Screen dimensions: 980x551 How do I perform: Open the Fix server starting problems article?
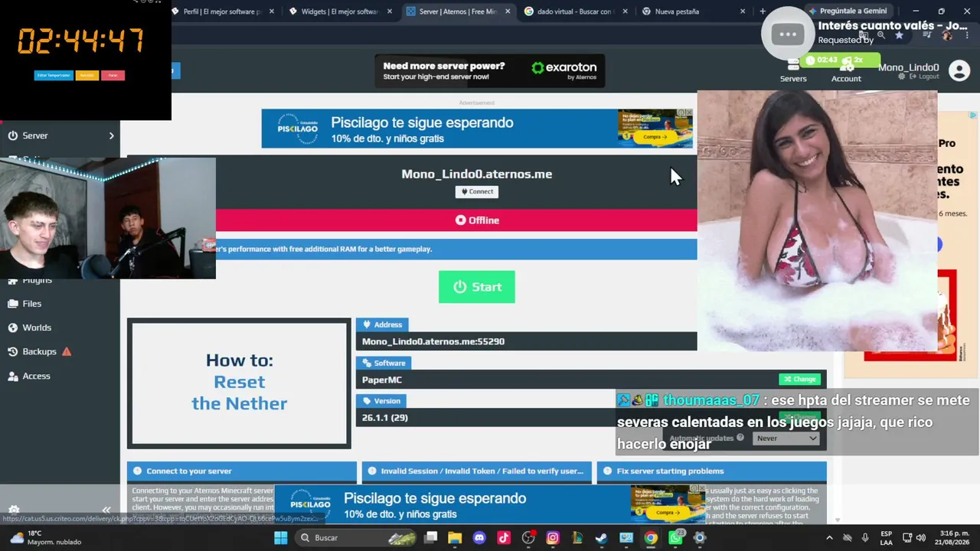[712, 471]
